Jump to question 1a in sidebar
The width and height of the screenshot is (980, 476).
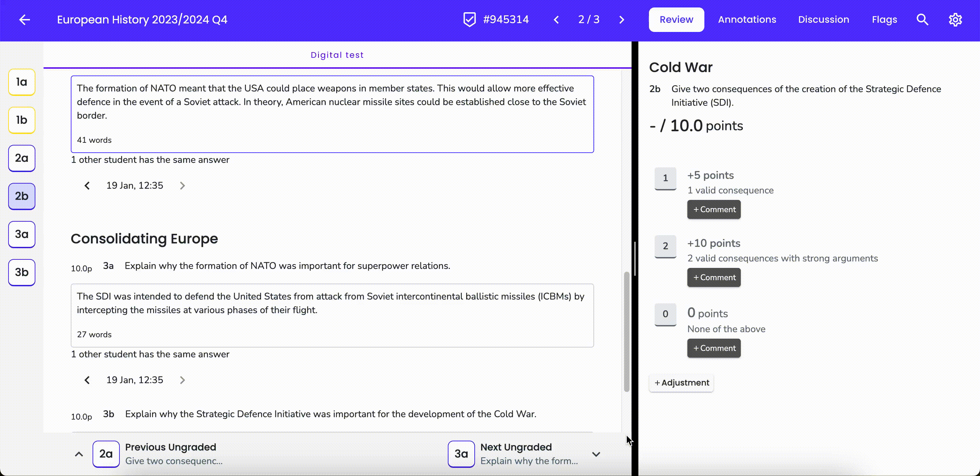tap(22, 82)
